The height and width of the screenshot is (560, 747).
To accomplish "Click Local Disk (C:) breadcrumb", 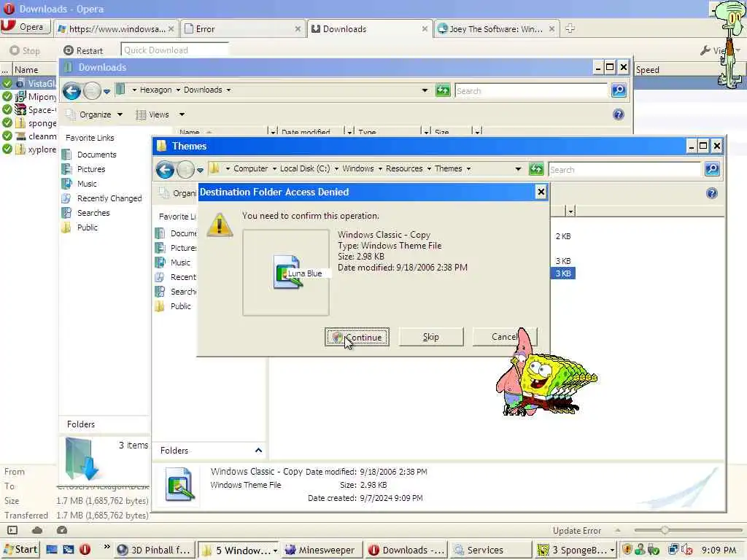I will pos(305,168).
